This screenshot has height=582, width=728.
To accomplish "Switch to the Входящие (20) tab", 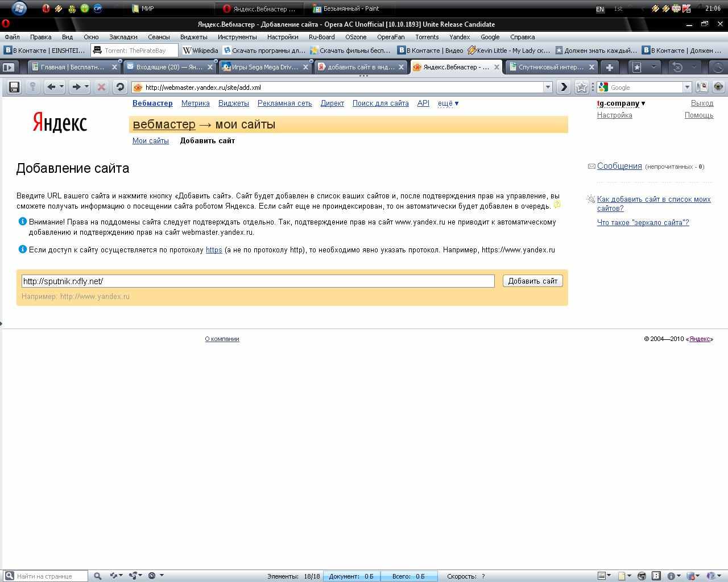I will (169, 67).
